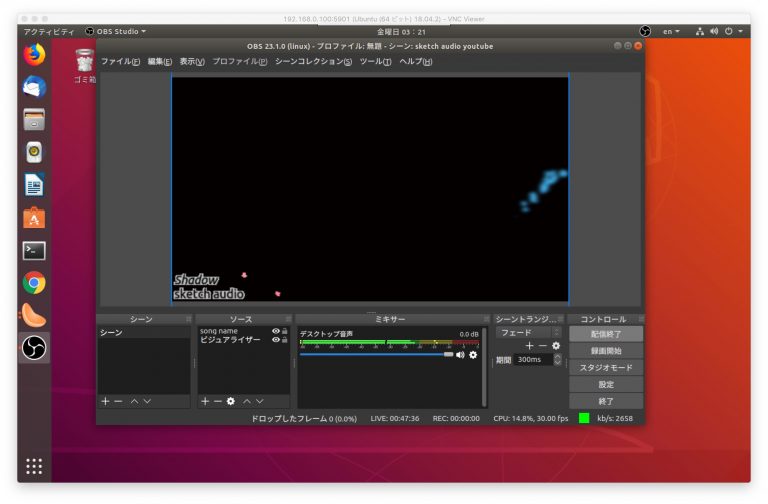Select the シーン item in scene list
Screen dimensions: 768x504
click(144, 333)
